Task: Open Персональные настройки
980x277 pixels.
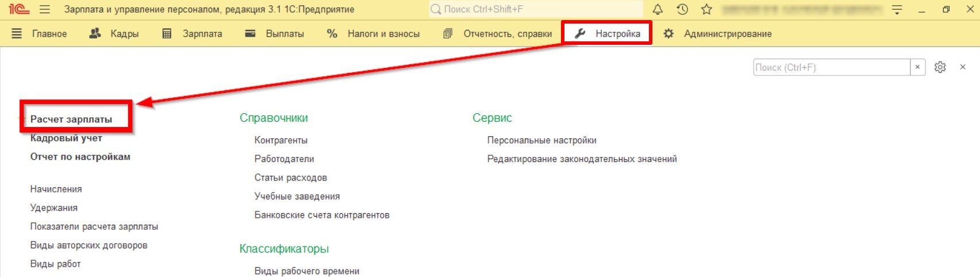Action: click(x=542, y=140)
